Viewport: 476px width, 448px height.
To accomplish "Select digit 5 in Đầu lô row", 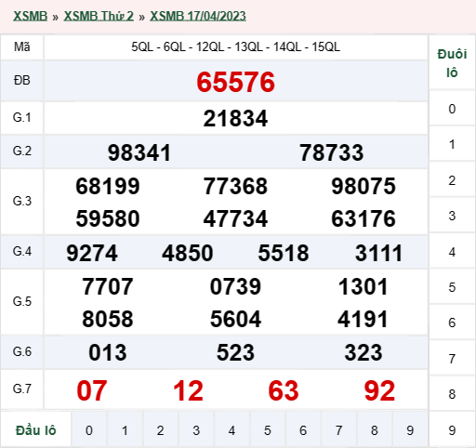I will [268, 430].
